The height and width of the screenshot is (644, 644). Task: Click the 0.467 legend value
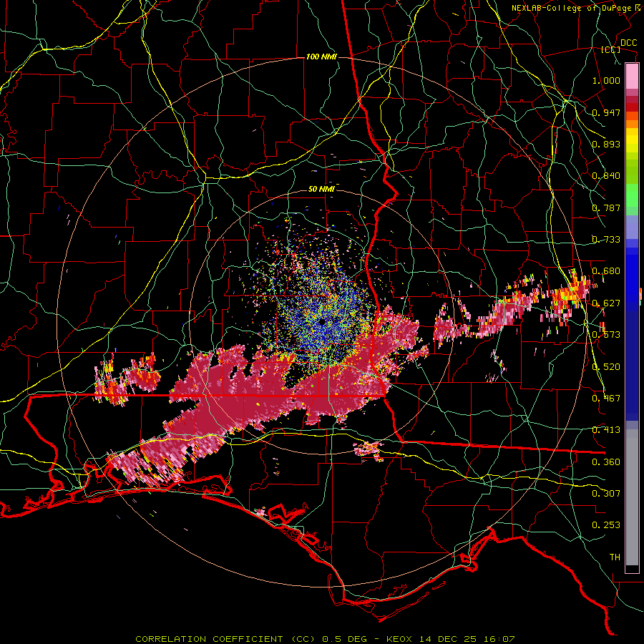[x=606, y=399]
